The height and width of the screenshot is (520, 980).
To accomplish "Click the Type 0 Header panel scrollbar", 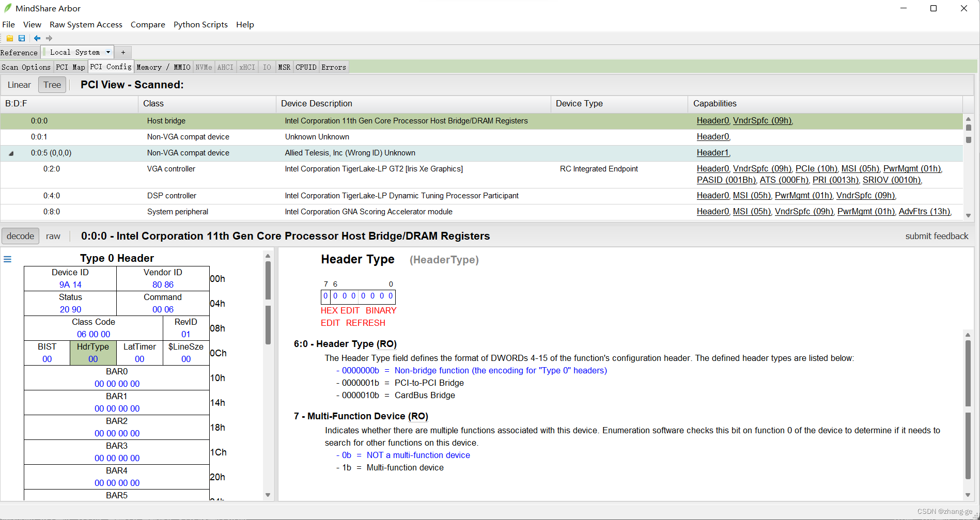I will 268,374.
